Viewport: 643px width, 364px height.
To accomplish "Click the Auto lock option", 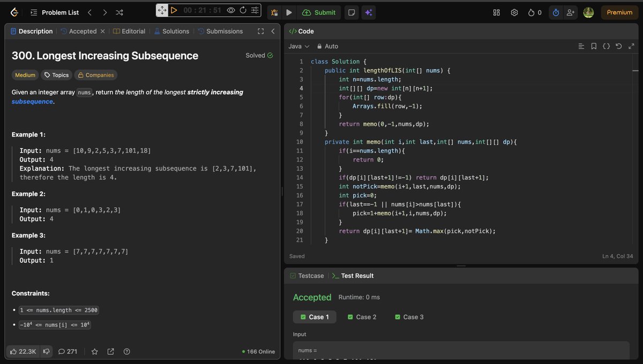I will tap(328, 46).
